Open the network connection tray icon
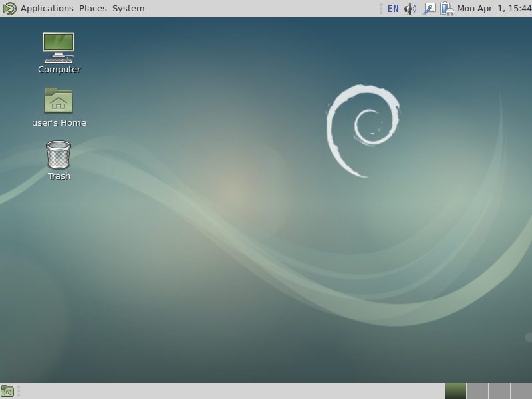 tap(429, 9)
